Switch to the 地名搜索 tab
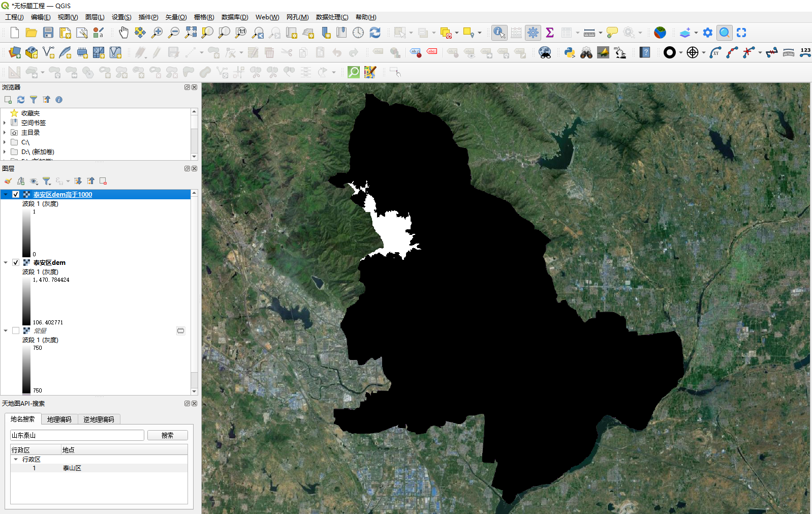 click(x=23, y=419)
